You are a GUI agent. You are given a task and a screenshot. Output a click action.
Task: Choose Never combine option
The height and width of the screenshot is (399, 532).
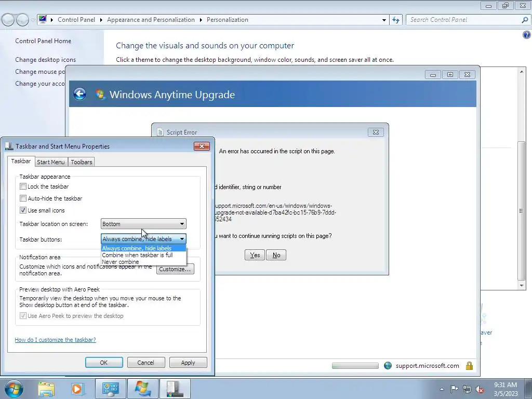point(143,262)
